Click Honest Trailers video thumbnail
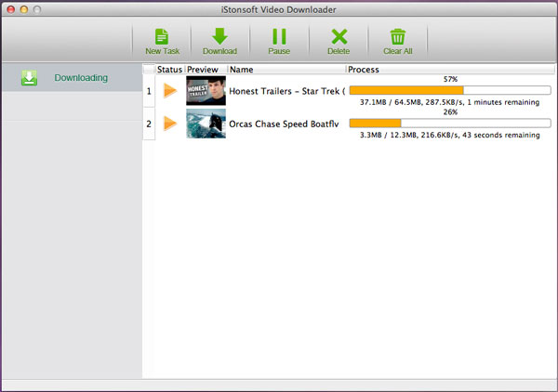This screenshot has height=392, width=558. (206, 91)
